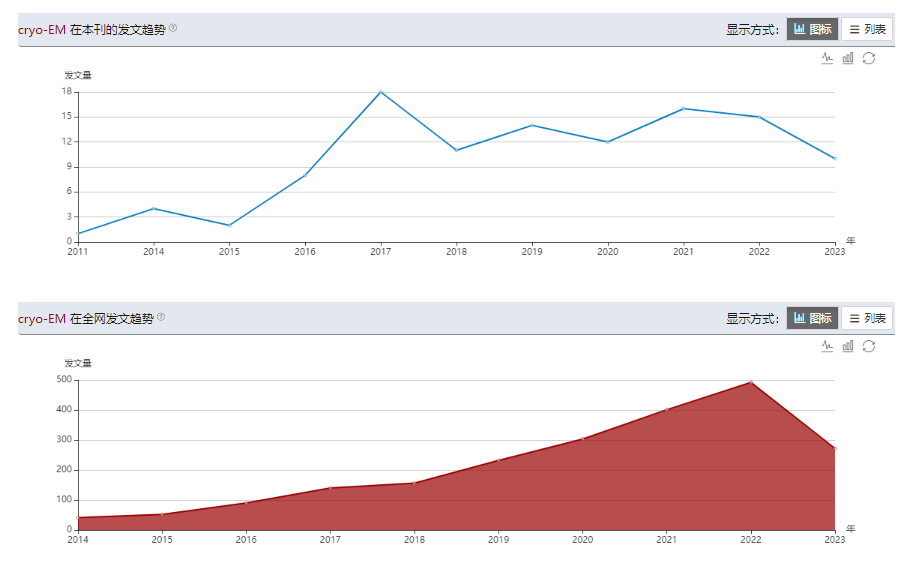Switch journal trend chart to bar view icon
Image resolution: width=910 pixels, height=567 pixels.
point(848,58)
